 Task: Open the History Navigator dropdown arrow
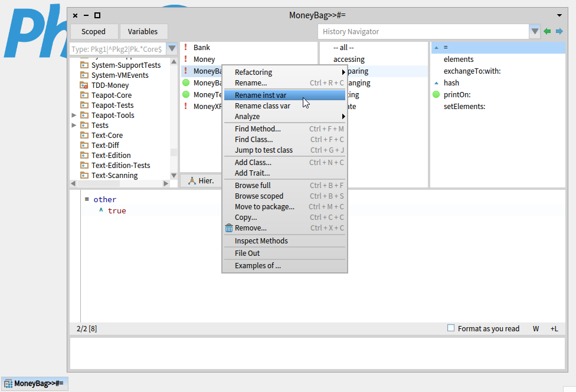pos(535,32)
